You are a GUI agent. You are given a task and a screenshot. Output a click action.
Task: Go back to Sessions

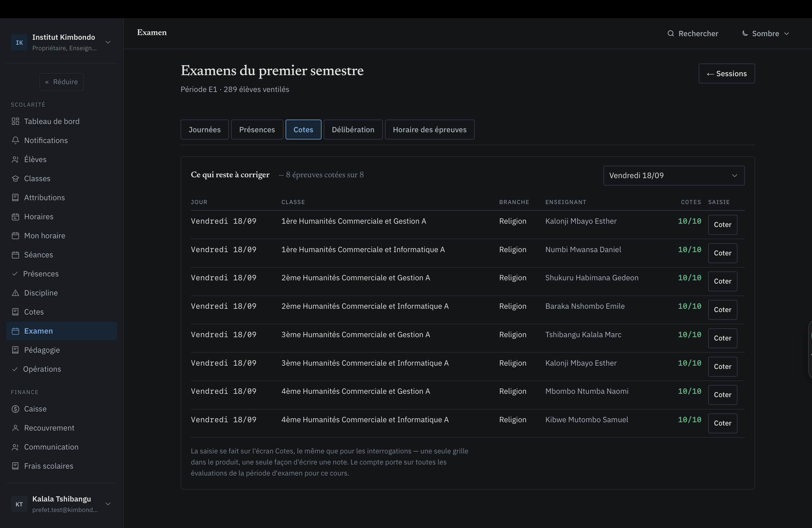coord(727,74)
